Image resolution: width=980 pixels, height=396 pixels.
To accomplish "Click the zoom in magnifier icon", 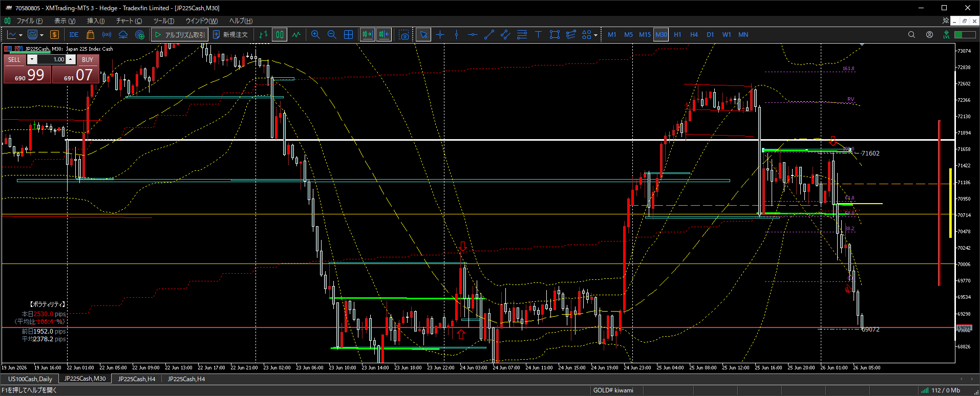I will point(315,35).
